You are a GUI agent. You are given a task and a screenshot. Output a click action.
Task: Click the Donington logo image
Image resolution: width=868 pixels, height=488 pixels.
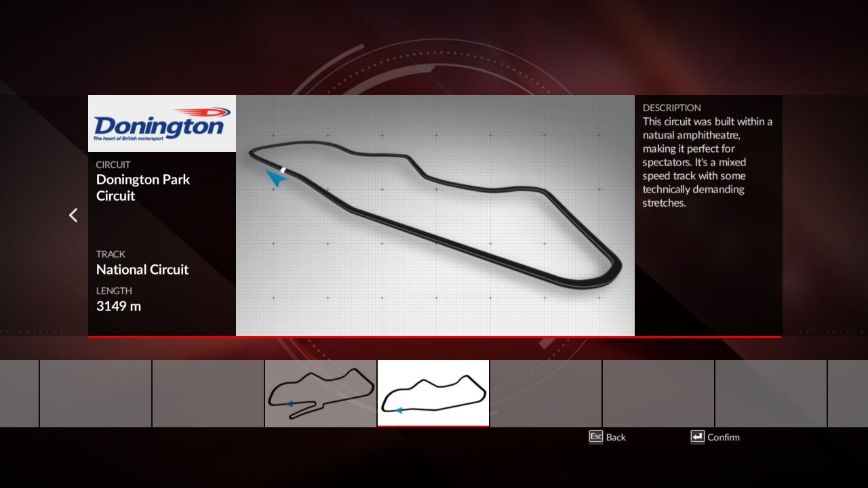tap(162, 123)
